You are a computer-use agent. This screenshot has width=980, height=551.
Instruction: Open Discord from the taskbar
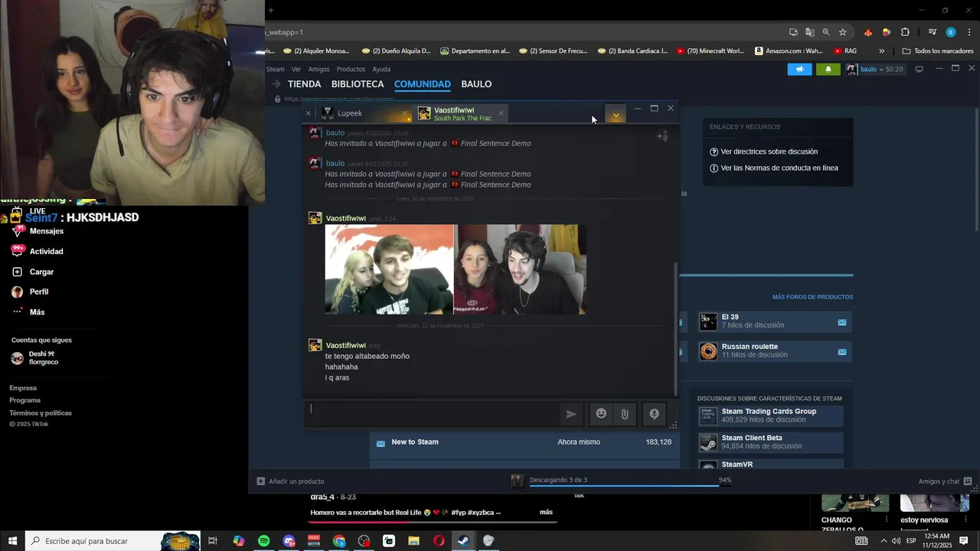[289, 541]
